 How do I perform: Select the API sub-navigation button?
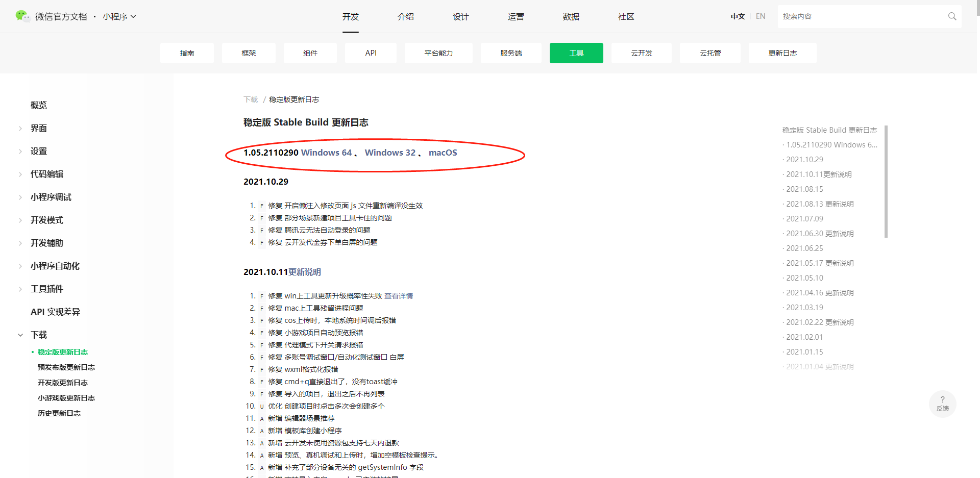pyautogui.click(x=371, y=53)
